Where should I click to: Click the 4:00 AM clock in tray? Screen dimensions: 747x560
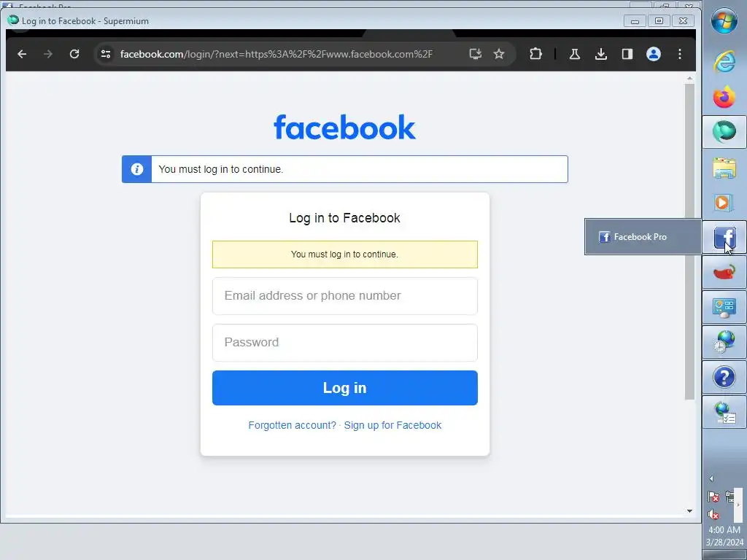(724, 529)
